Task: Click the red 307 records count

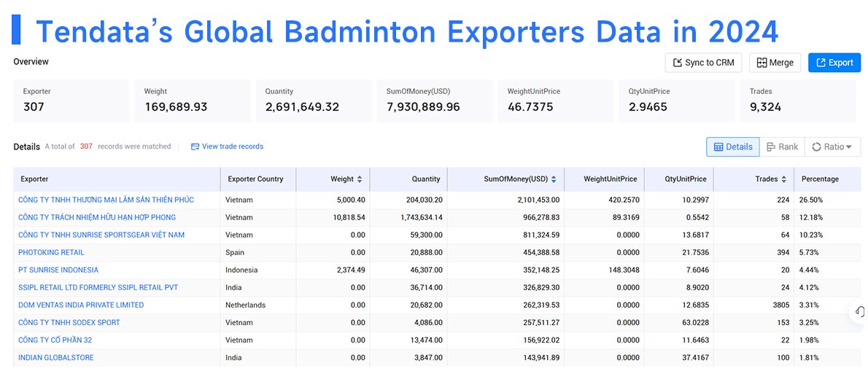Action: (x=86, y=147)
